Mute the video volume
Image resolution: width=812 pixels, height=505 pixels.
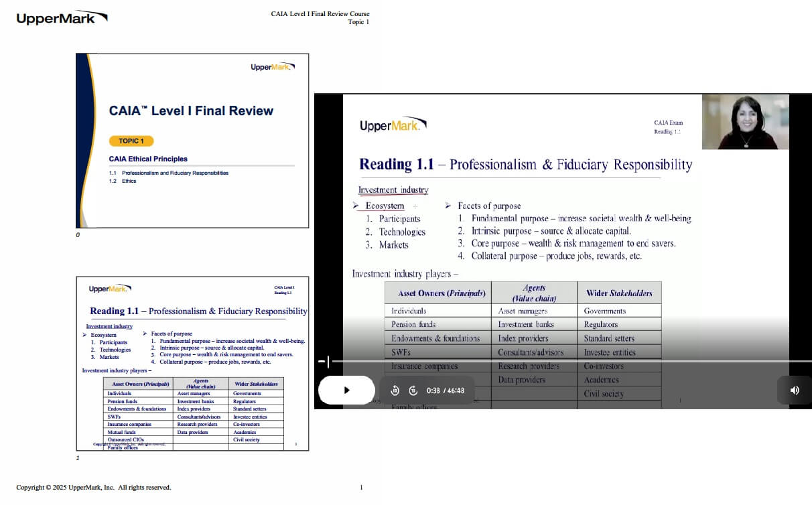pyautogui.click(x=794, y=390)
